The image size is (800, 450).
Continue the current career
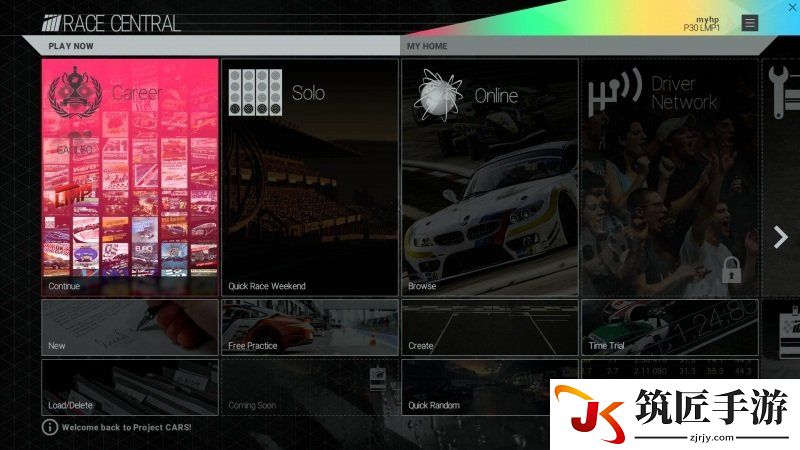64,286
